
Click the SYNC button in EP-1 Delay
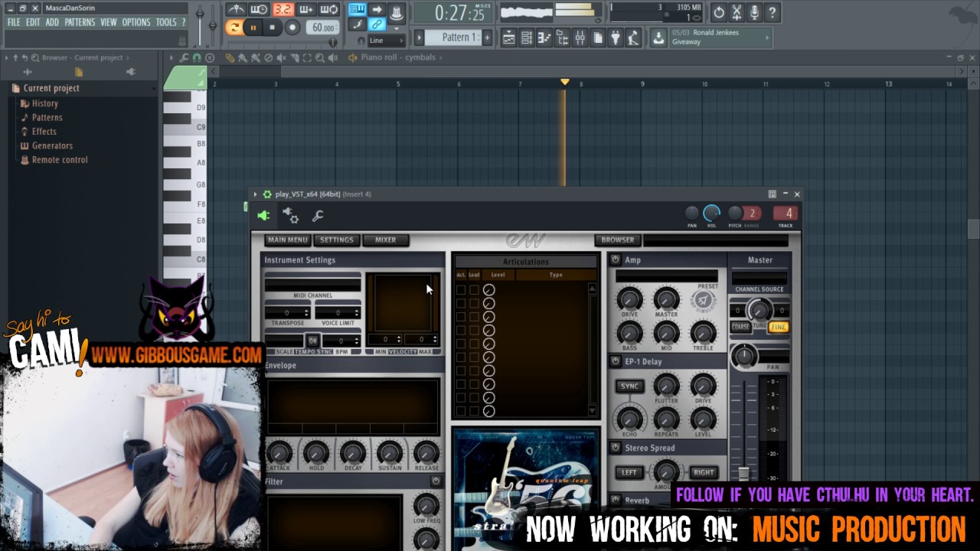tap(629, 386)
